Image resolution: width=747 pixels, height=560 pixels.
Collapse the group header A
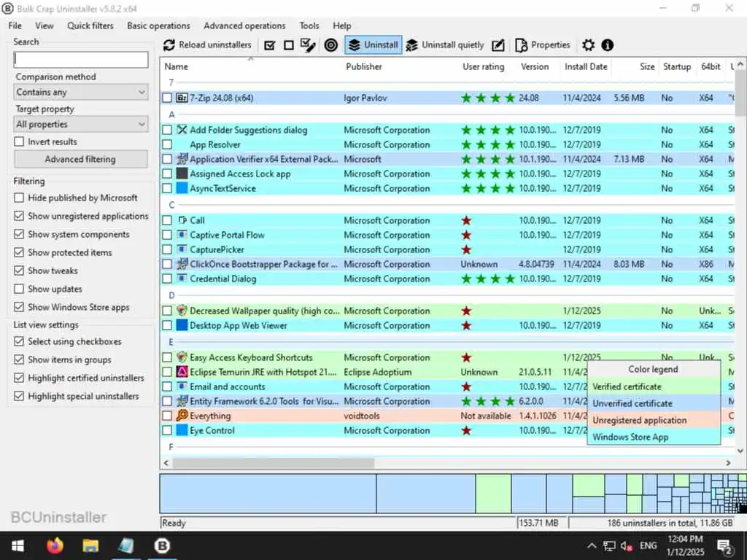point(172,114)
